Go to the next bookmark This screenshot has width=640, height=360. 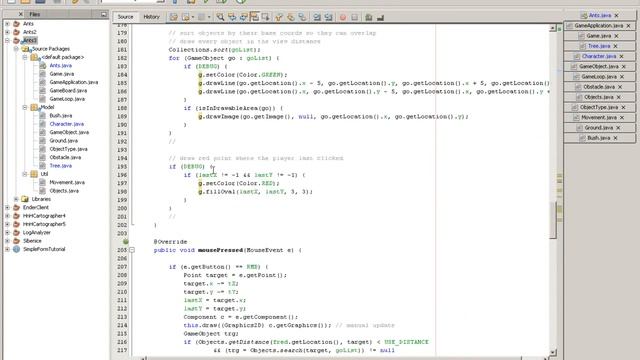tap(291, 17)
